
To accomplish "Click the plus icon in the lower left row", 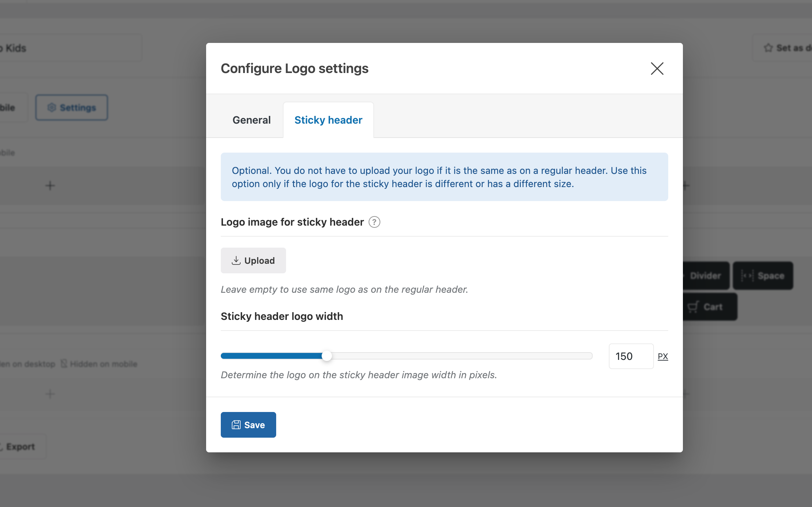I will pyautogui.click(x=50, y=394).
